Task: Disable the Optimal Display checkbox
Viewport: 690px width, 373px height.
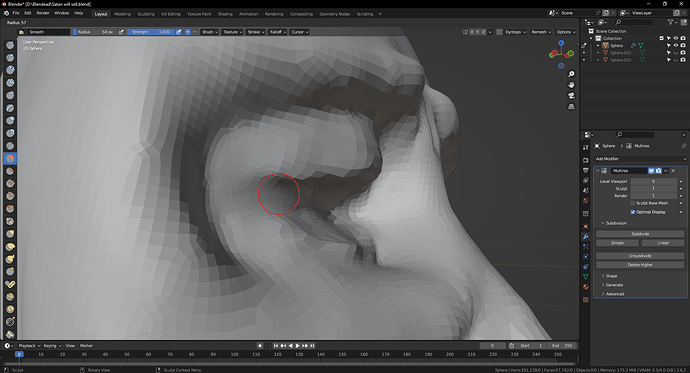Action: pyautogui.click(x=633, y=212)
